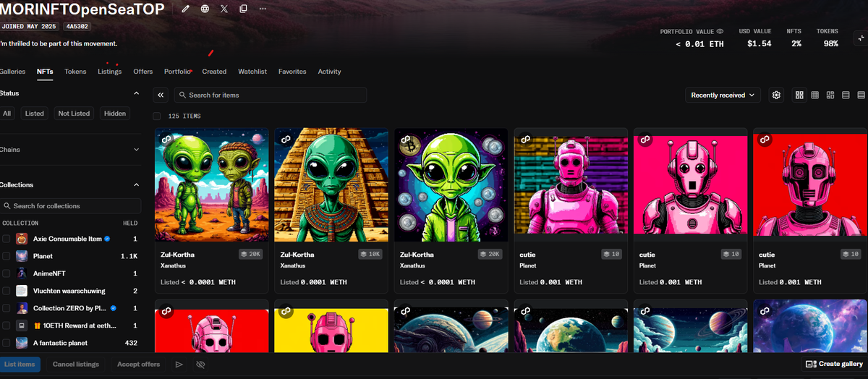
Task: Click 10ETH Reward collection avatar
Action: point(22,325)
